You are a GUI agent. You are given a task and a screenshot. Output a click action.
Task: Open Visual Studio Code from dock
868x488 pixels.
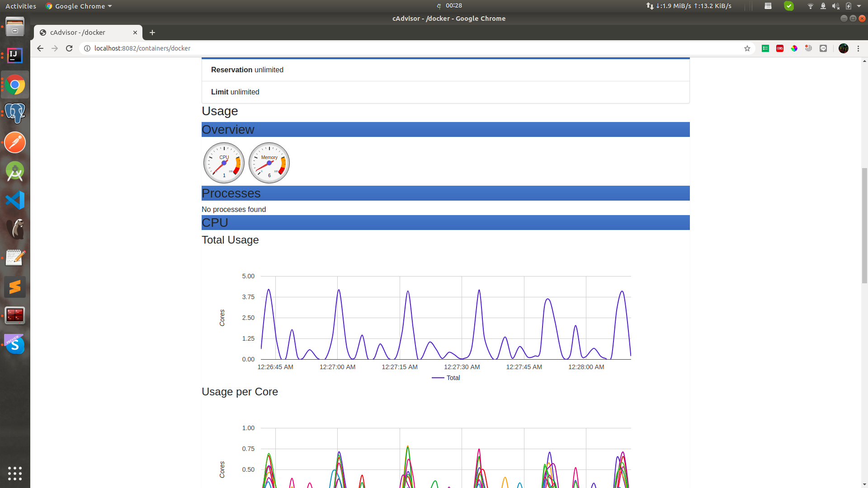15,200
